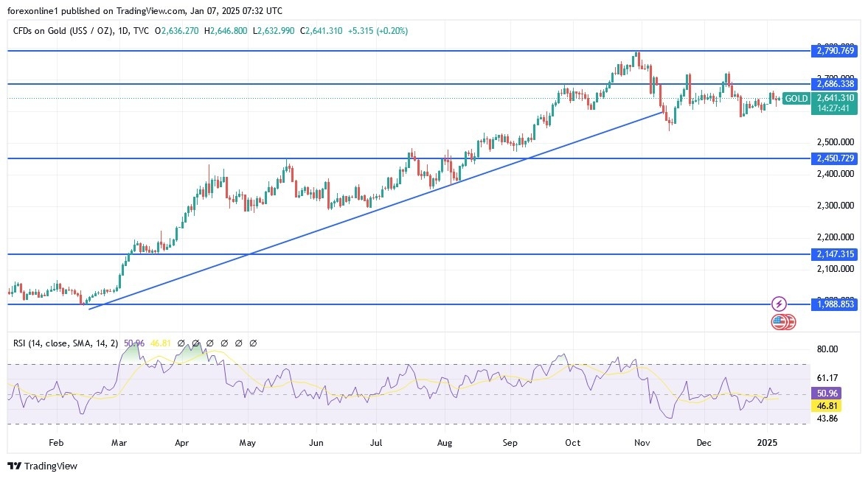The width and height of the screenshot is (868, 479).
Task: Open the US flag economic events icon
Action: tap(782, 322)
